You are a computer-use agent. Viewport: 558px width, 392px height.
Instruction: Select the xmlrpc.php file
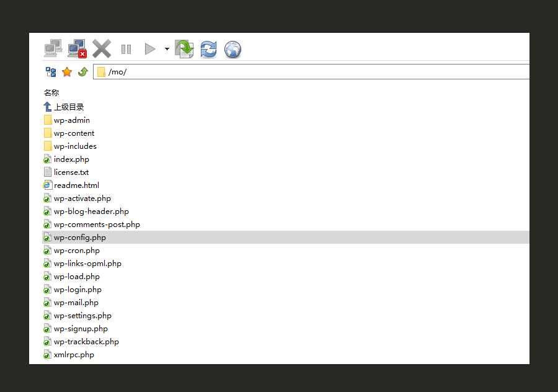[74, 355]
